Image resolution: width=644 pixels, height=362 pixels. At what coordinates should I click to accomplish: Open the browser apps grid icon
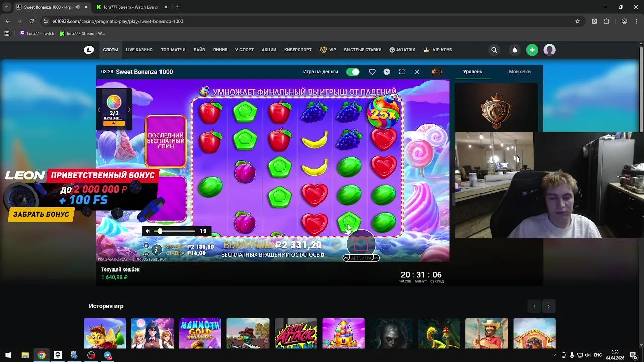click(7, 33)
